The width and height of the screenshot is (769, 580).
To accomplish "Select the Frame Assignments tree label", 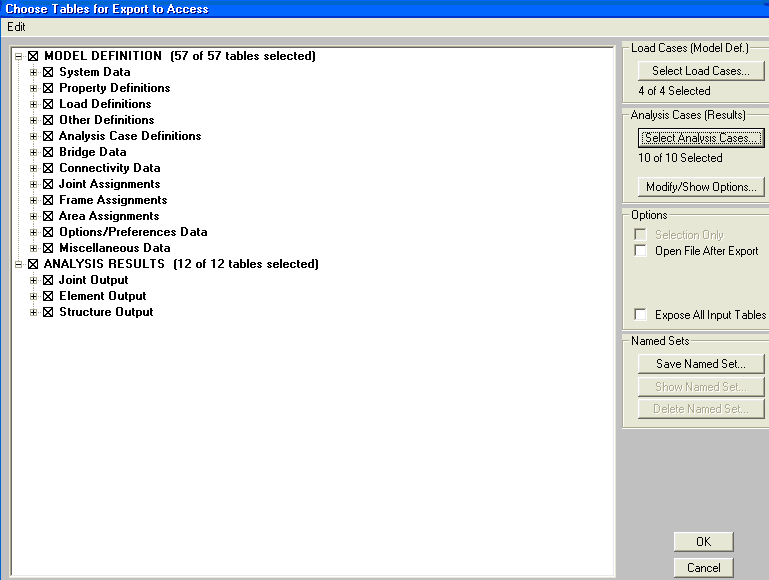I will [113, 200].
